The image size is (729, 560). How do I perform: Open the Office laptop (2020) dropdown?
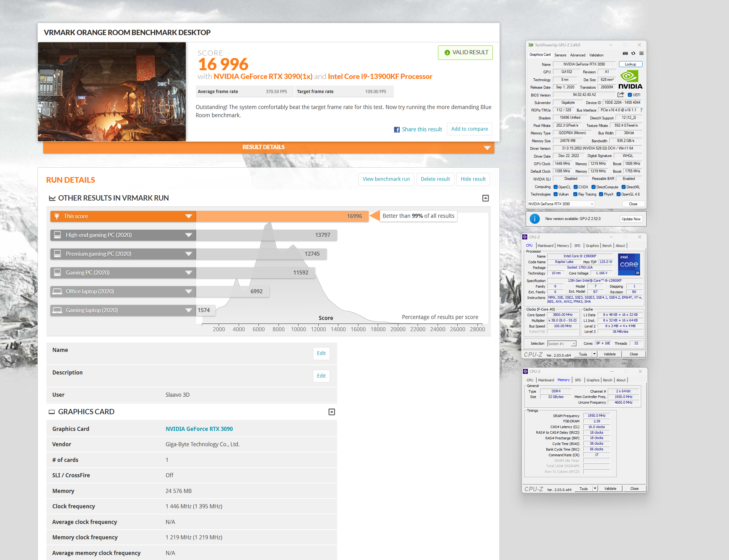coord(189,291)
